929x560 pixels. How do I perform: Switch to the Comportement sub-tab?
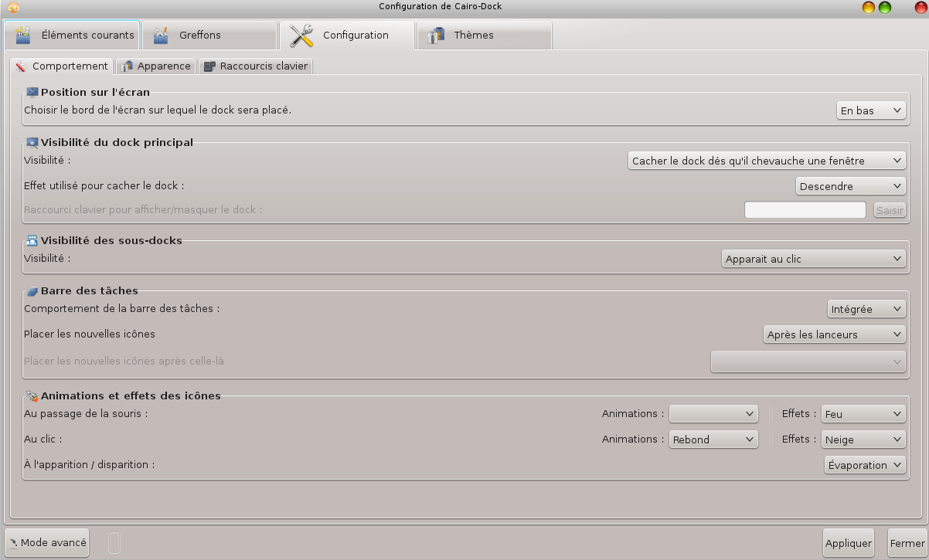click(x=62, y=66)
